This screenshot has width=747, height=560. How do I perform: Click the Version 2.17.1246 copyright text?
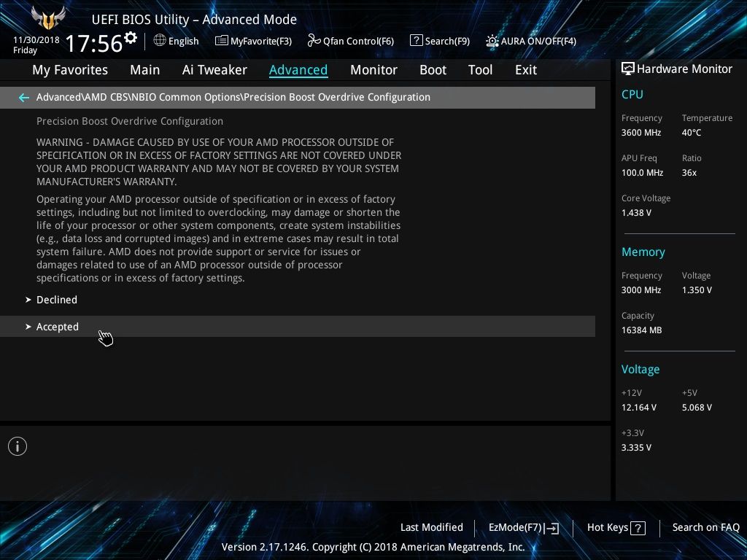pos(373,547)
